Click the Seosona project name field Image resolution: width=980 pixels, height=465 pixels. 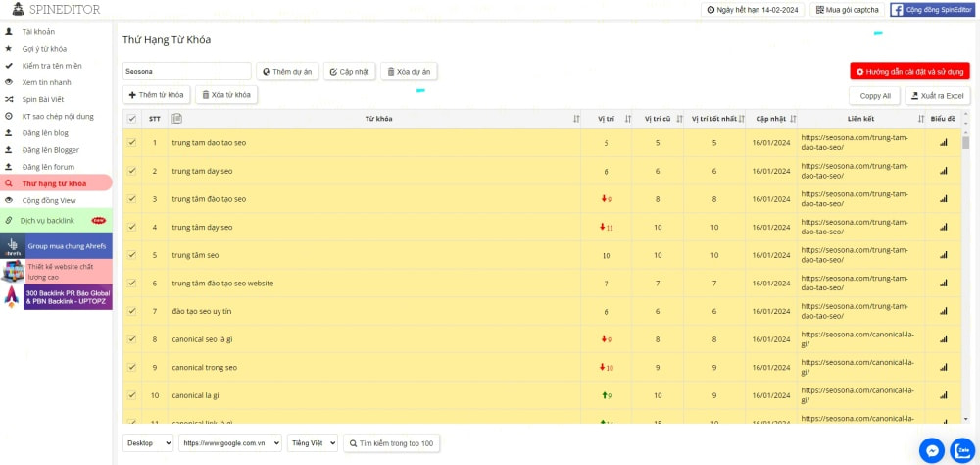(187, 72)
